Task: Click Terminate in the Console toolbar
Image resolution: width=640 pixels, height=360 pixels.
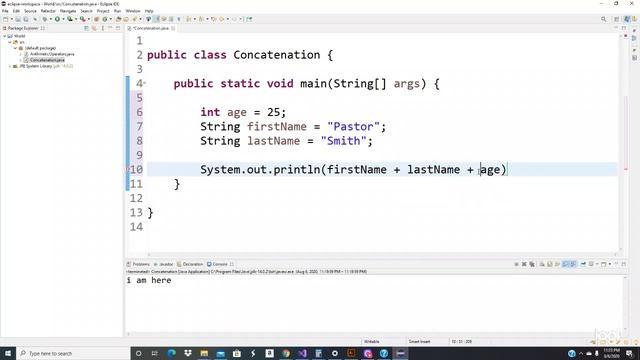Action: click(516, 264)
